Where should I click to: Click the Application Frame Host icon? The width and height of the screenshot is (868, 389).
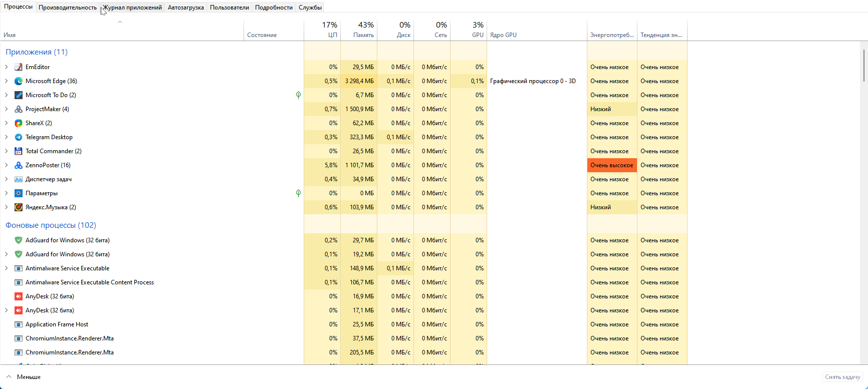(x=19, y=324)
